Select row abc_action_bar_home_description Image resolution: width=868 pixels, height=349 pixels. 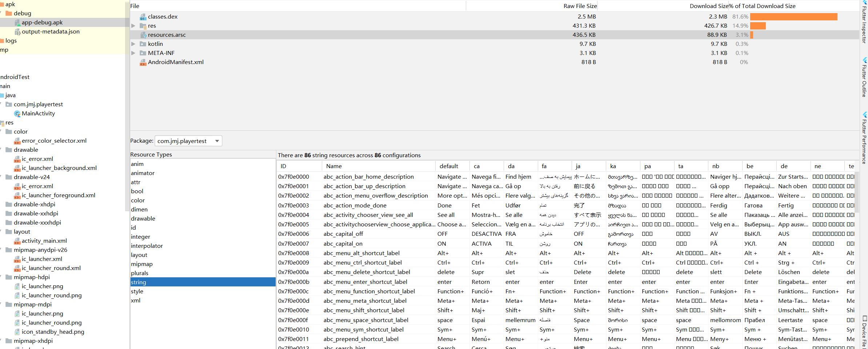pyautogui.click(x=565, y=177)
